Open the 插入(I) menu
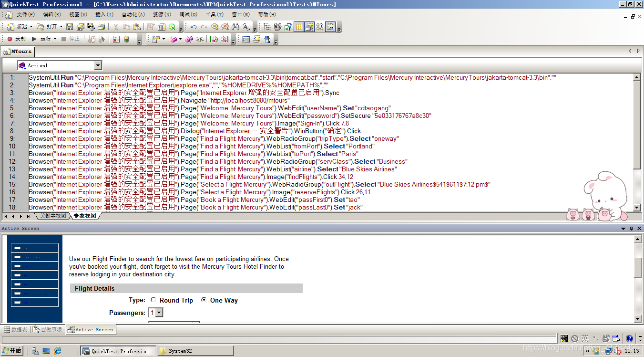The height and width of the screenshot is (357, 644). pos(104,15)
